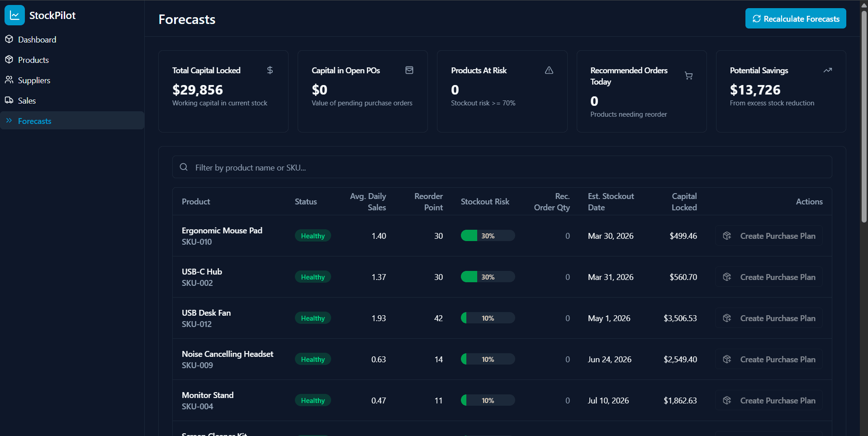Click the StockPilot logo icon

14,15
